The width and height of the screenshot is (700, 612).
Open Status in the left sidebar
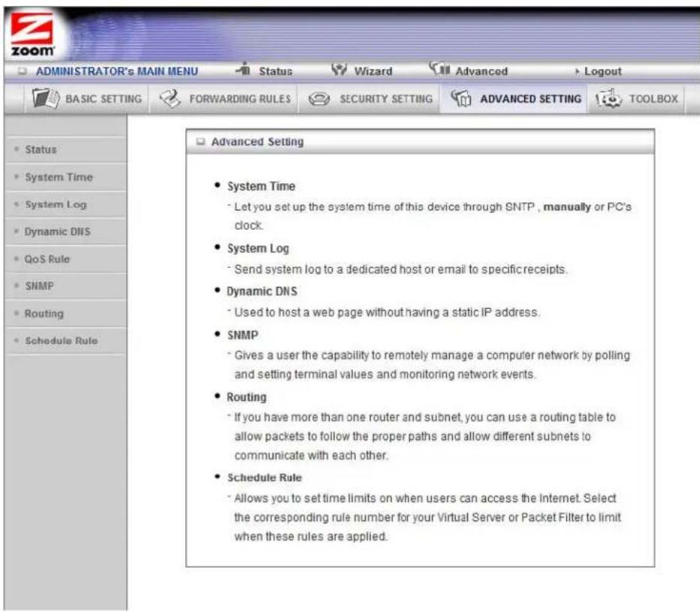coord(41,149)
